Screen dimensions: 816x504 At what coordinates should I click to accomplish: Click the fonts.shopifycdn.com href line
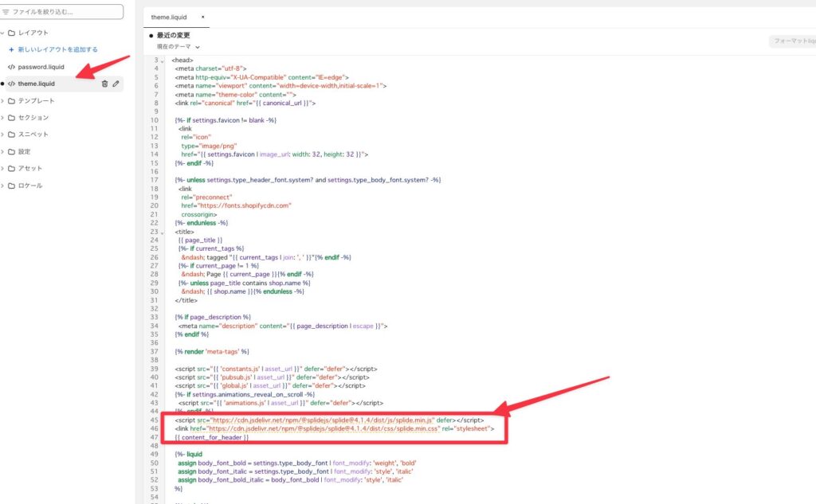(x=236, y=205)
